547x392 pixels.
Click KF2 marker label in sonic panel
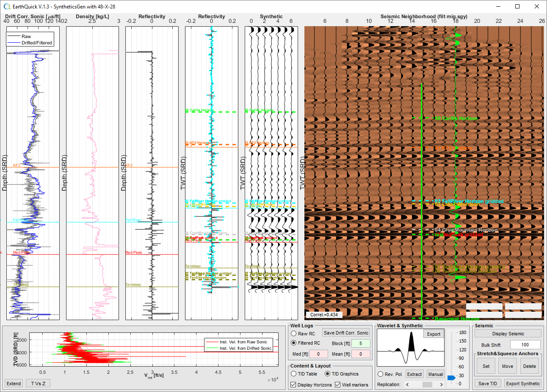[x=17, y=165]
